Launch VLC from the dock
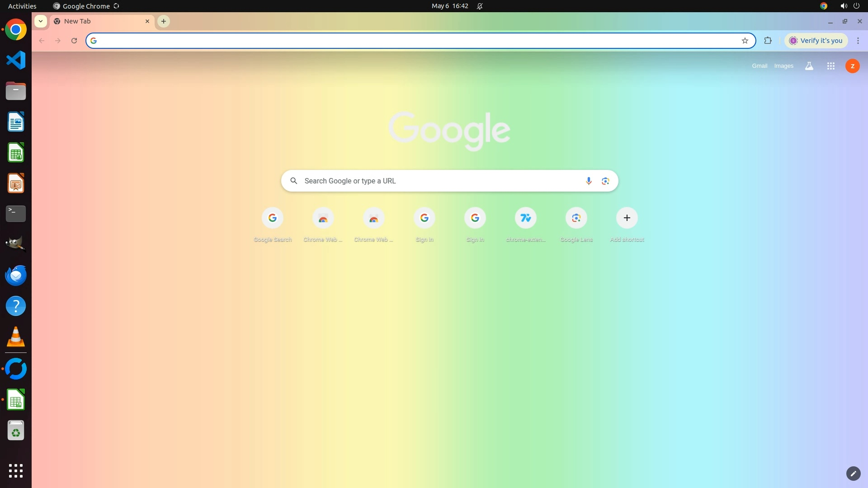 [x=16, y=337]
